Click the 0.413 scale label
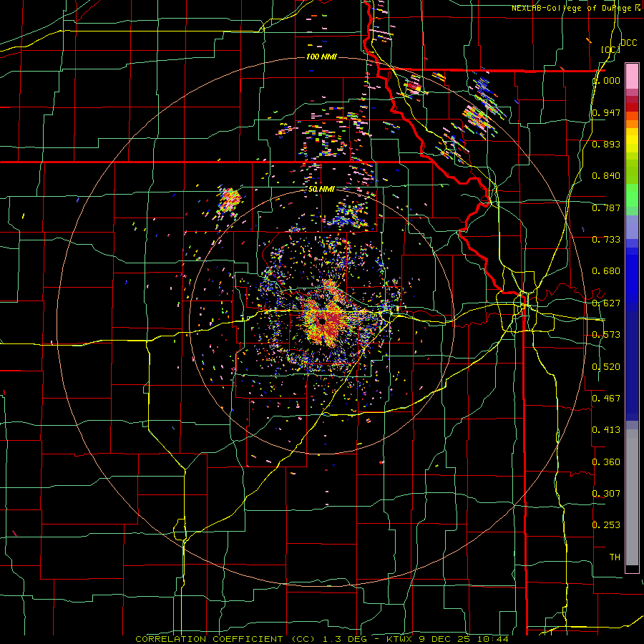The image size is (644, 644). [606, 430]
